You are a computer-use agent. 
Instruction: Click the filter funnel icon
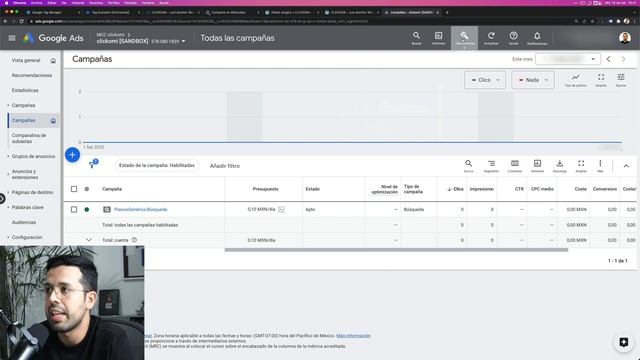93,164
